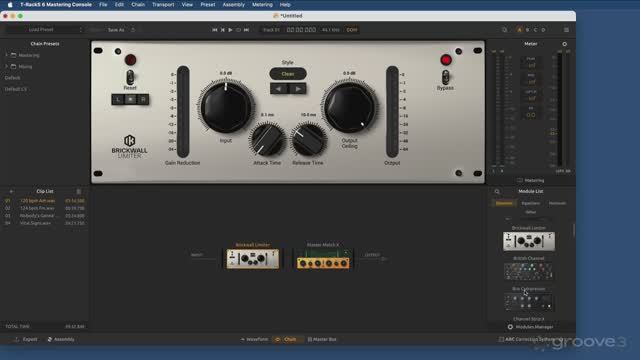640x360 pixels.
Task: Search the Module List
Action: pos(497,191)
